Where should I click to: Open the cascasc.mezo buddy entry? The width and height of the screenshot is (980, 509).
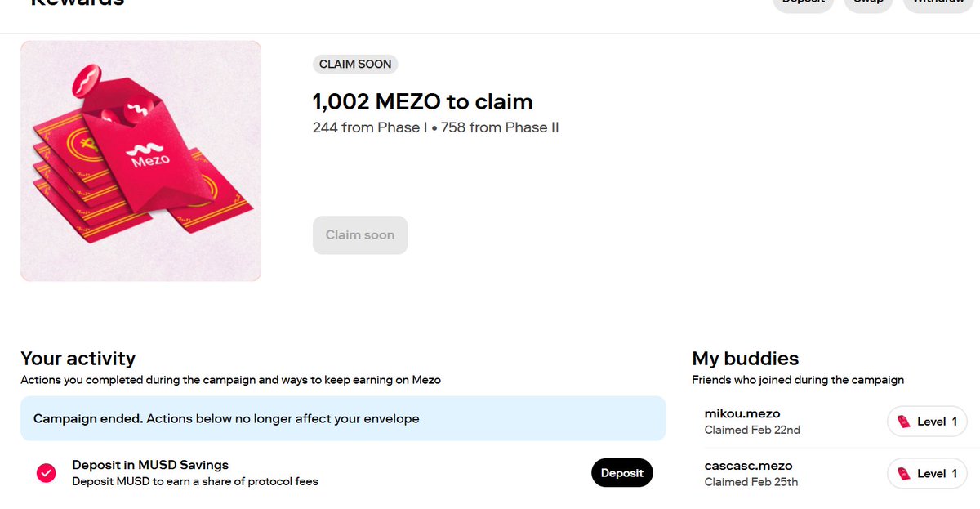[x=748, y=466]
